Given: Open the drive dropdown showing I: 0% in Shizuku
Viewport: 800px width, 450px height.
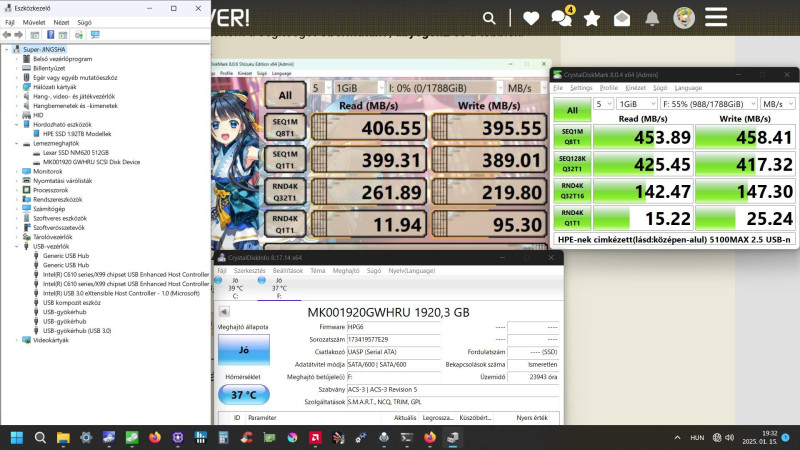Looking at the screenshot, I should point(445,88).
